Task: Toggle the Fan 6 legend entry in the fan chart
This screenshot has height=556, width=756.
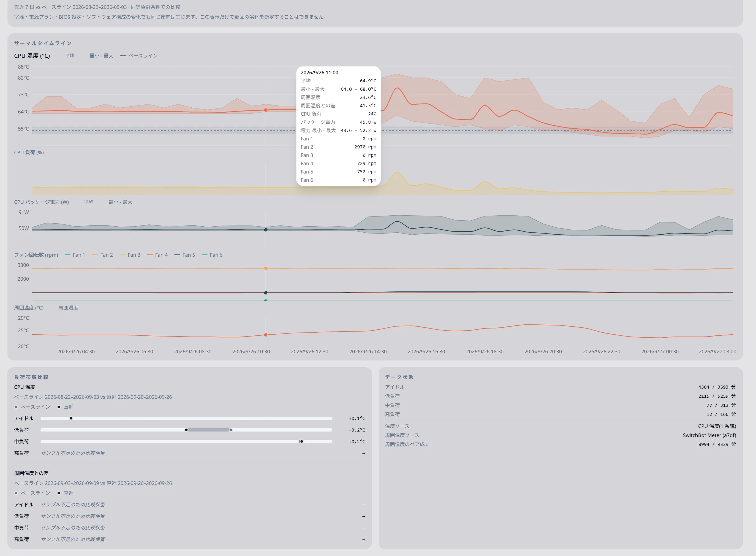Action: point(212,255)
